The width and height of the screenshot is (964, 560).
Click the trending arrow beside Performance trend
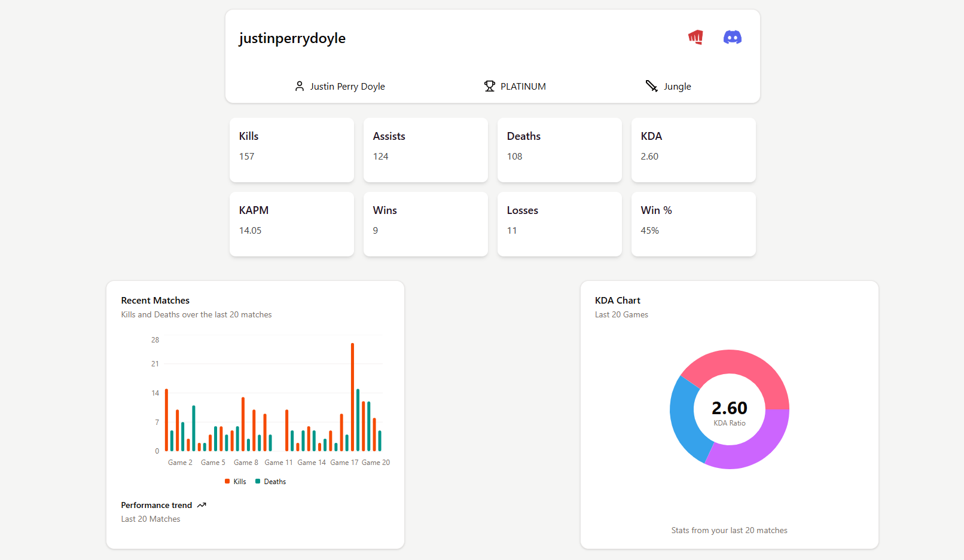pos(201,505)
